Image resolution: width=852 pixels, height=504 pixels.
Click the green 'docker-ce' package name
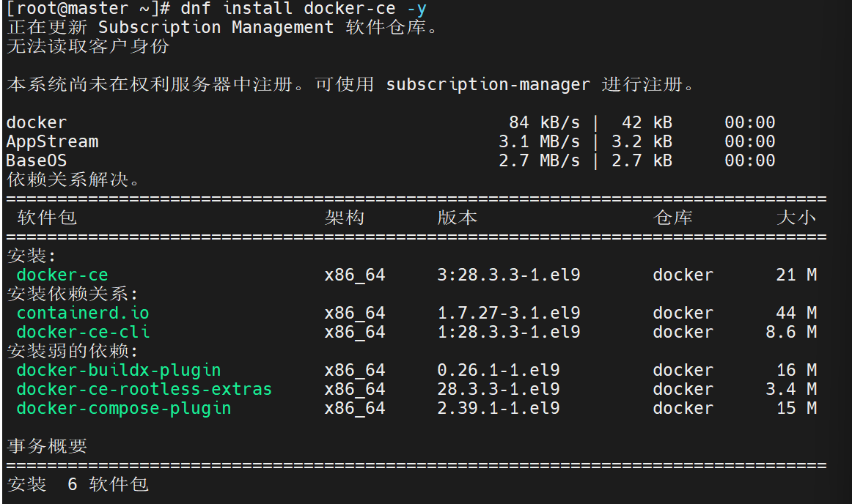point(62,275)
